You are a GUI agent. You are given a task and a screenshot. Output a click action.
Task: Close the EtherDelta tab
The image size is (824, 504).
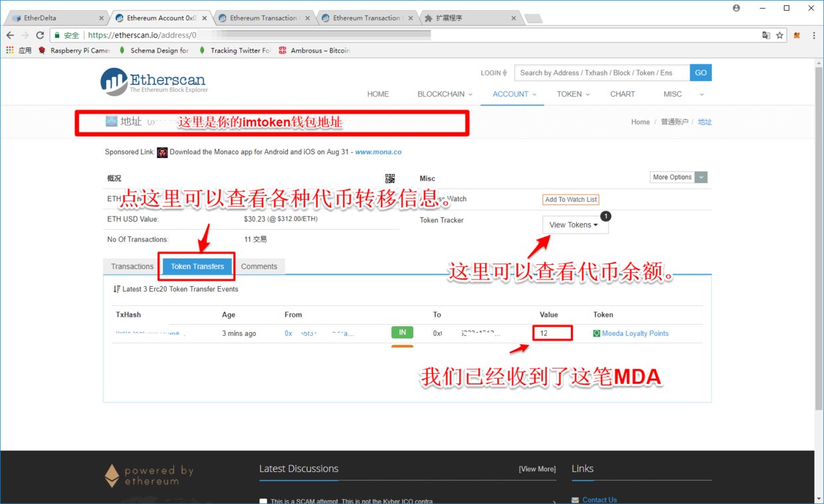(x=102, y=18)
